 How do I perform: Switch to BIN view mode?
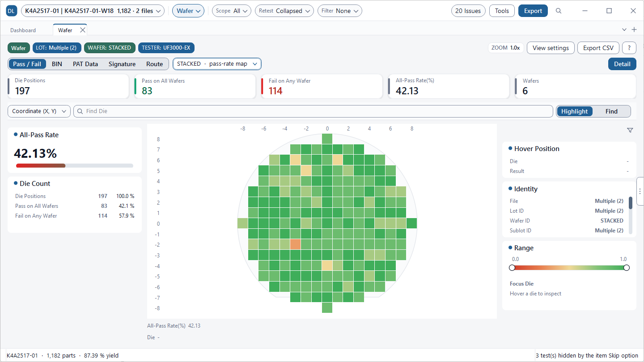click(x=57, y=64)
